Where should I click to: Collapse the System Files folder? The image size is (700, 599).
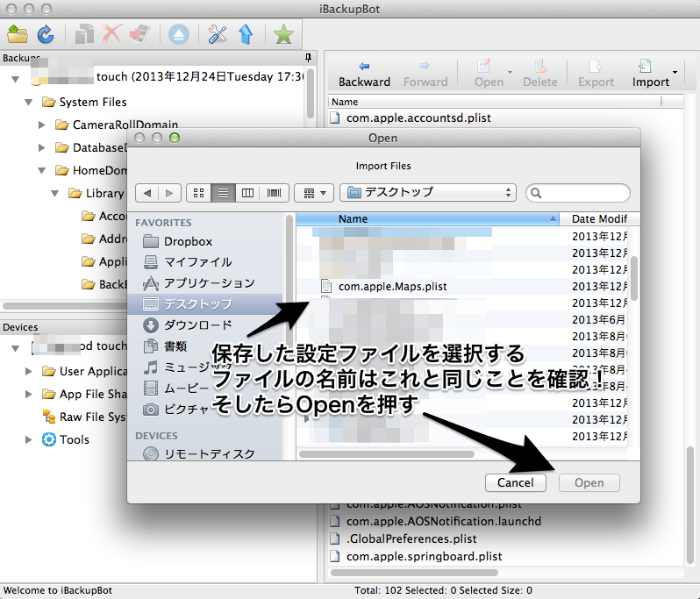coord(29,103)
